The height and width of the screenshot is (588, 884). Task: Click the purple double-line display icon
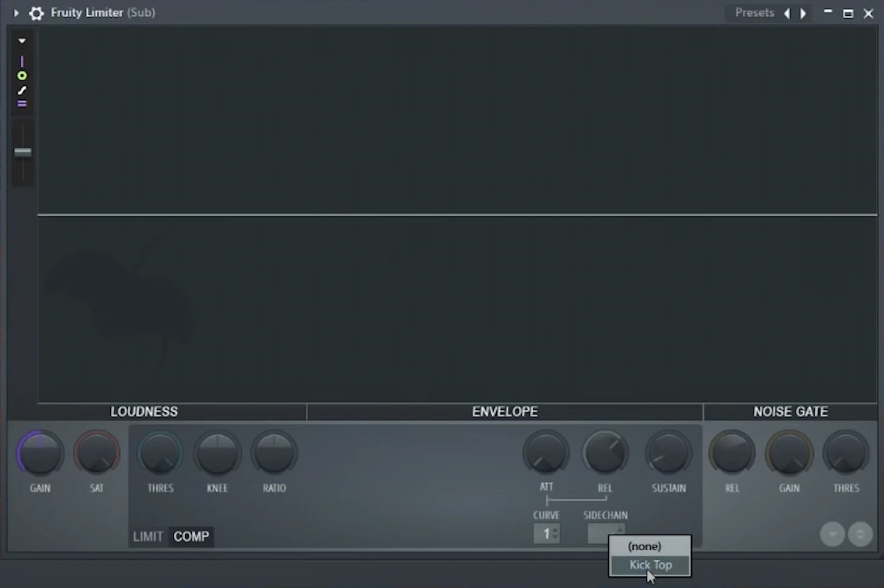(22, 104)
